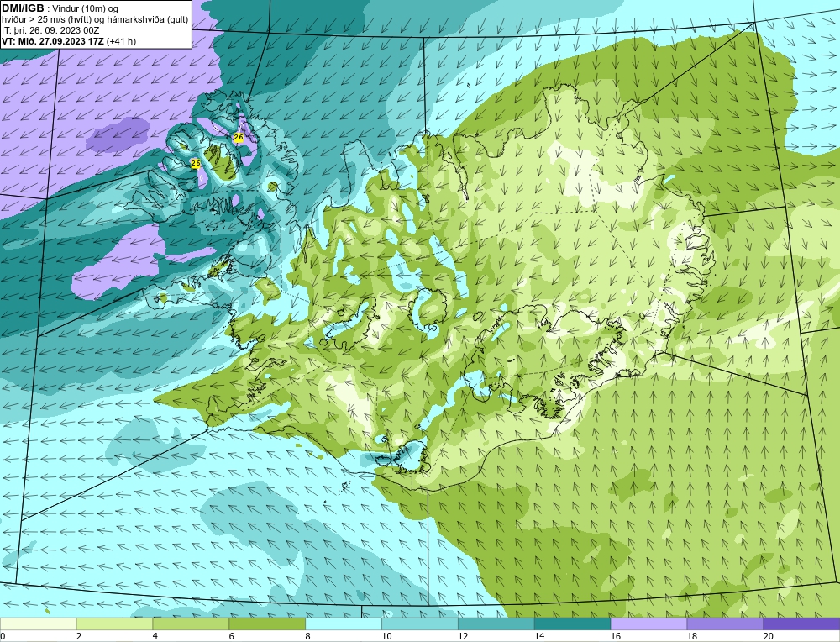This screenshot has height=642, width=840.
Task: Click the scale label '18'
Action: coord(691,636)
